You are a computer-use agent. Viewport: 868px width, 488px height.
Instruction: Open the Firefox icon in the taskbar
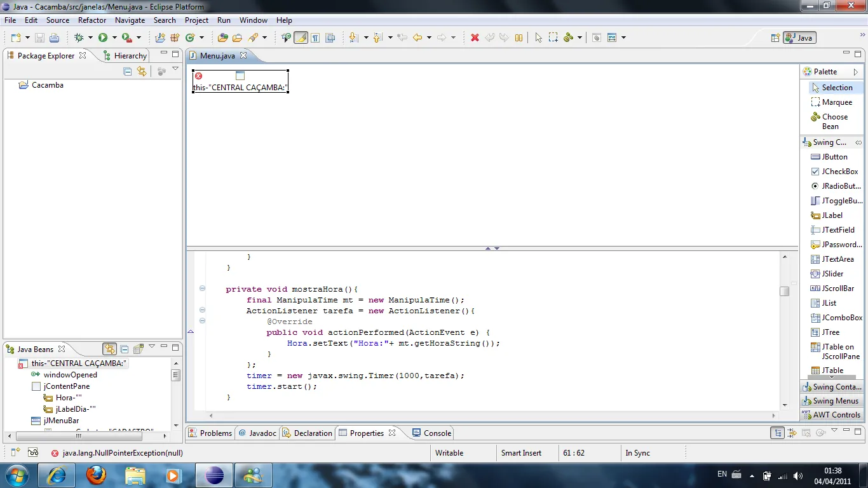(96, 475)
